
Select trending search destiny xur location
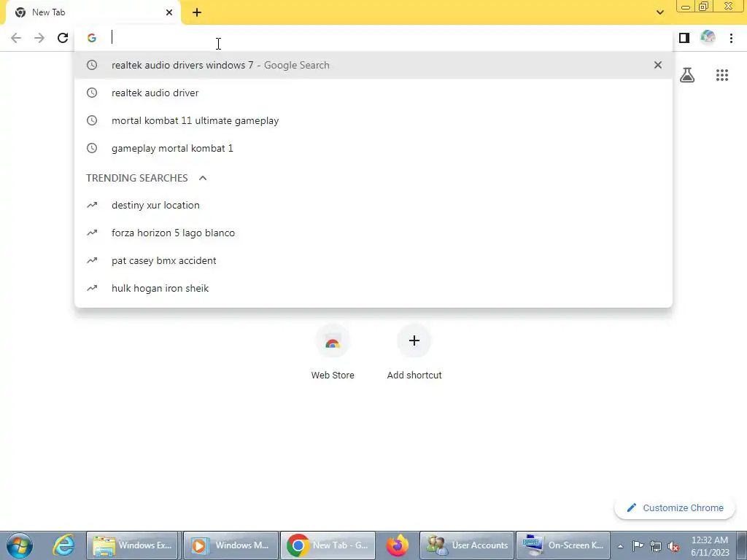(373, 205)
